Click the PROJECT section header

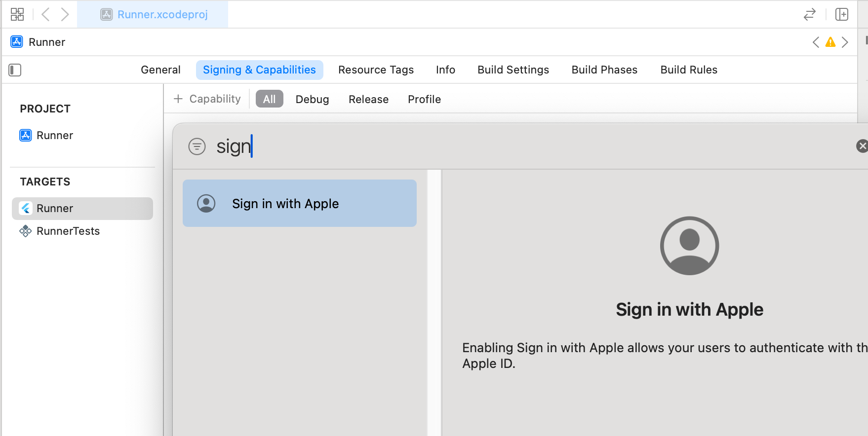pyautogui.click(x=45, y=109)
